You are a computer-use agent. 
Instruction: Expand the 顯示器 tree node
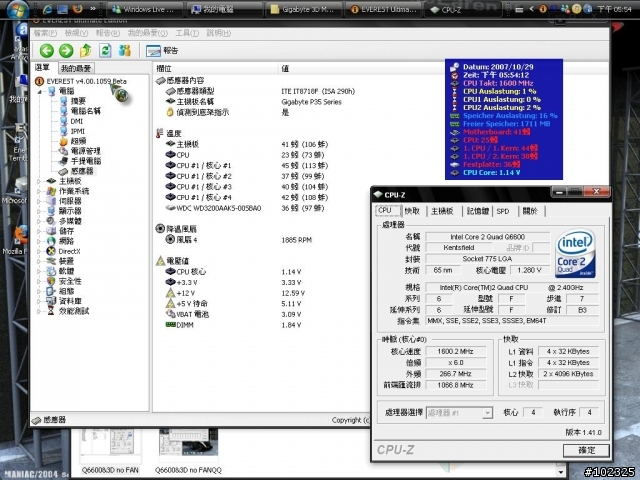[40, 211]
